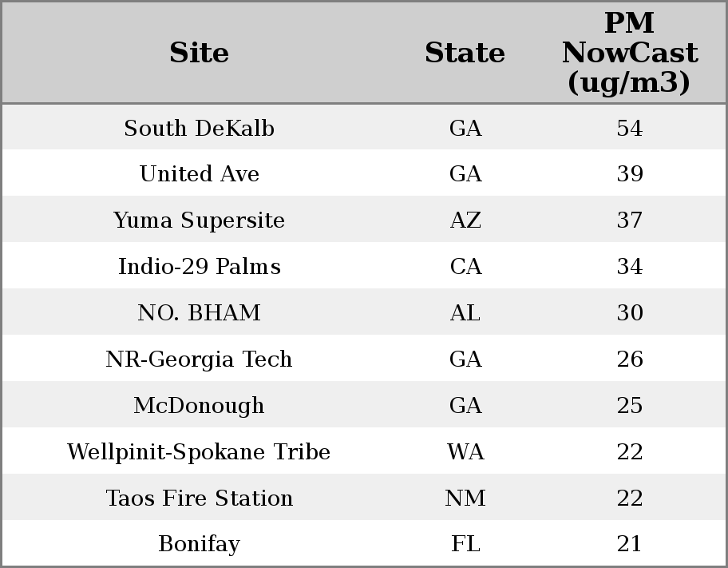Select the FL state cell
Viewport: 728px width, 568px height.
(x=465, y=544)
